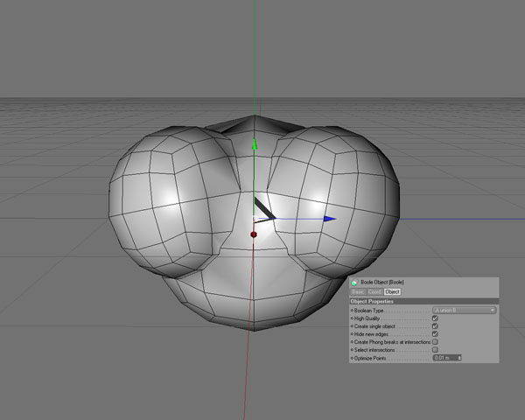Click the Select intersections label
525x420 pixels.
[x=374, y=350]
